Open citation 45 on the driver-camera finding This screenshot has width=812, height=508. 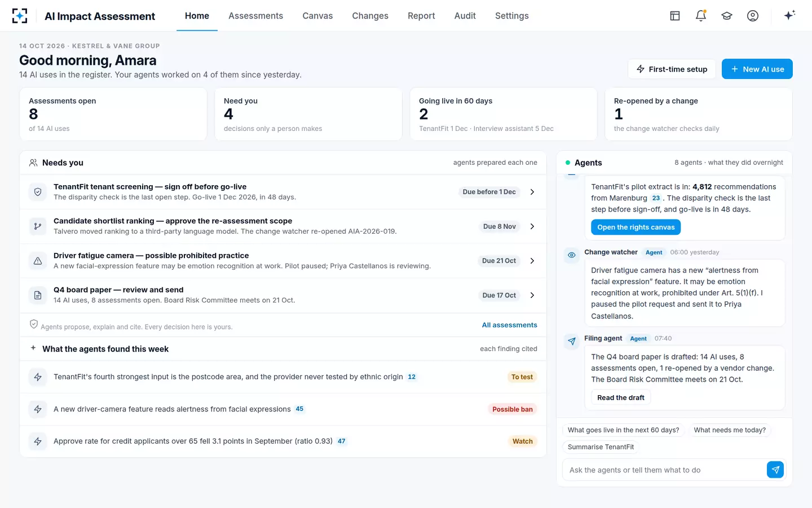[x=299, y=409]
